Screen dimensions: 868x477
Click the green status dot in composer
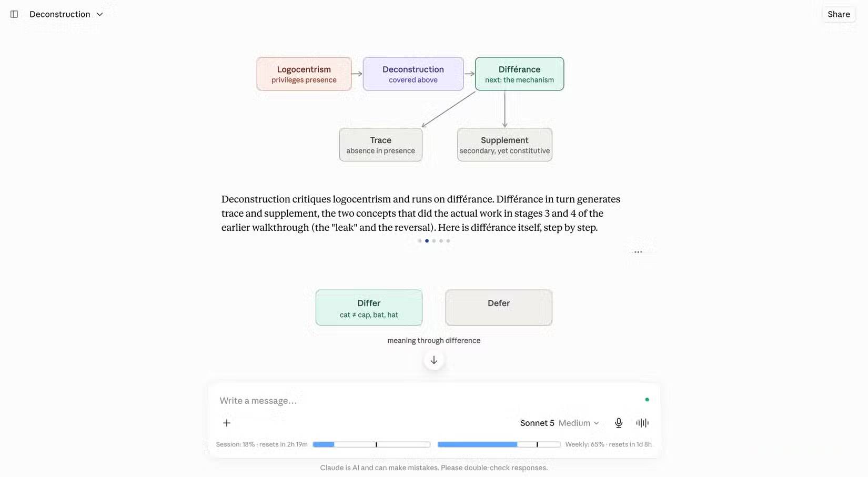647,400
